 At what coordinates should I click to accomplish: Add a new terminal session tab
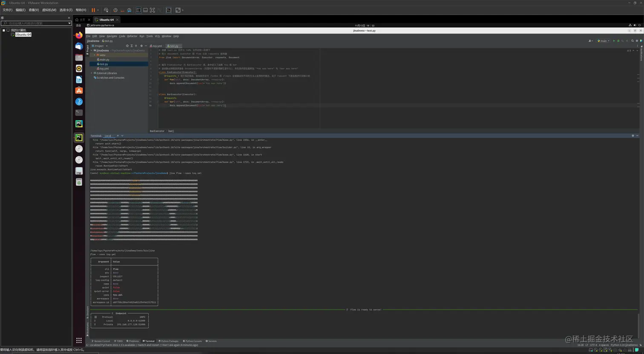click(118, 136)
